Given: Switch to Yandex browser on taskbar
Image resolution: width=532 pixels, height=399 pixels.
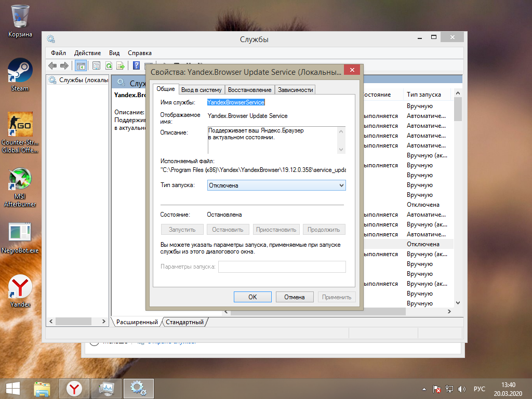Looking at the screenshot, I should pos(74,389).
